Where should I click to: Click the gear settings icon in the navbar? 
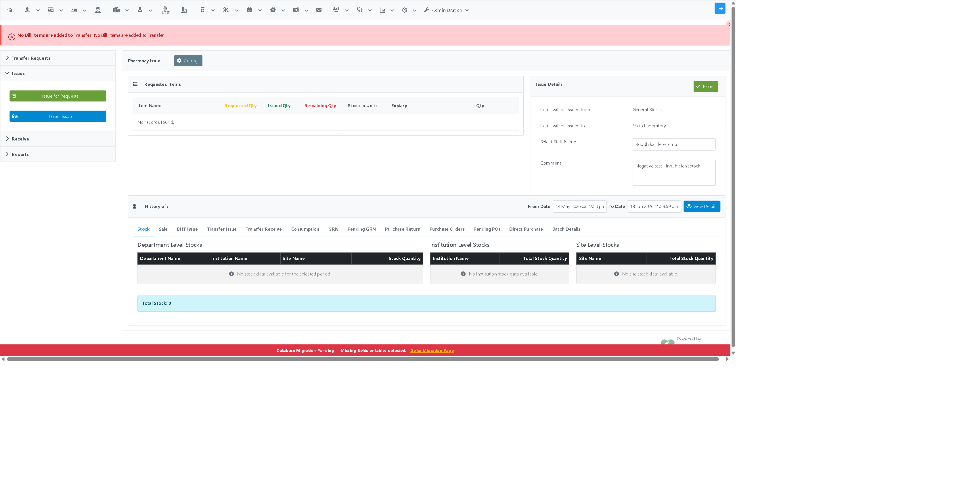(x=404, y=10)
